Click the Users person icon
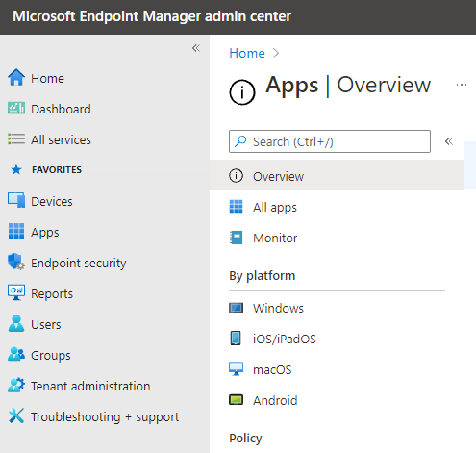 pos(16,323)
